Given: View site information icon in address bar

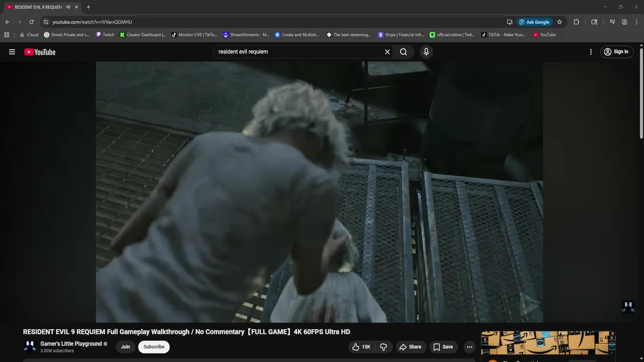Looking at the screenshot, I should (46, 22).
